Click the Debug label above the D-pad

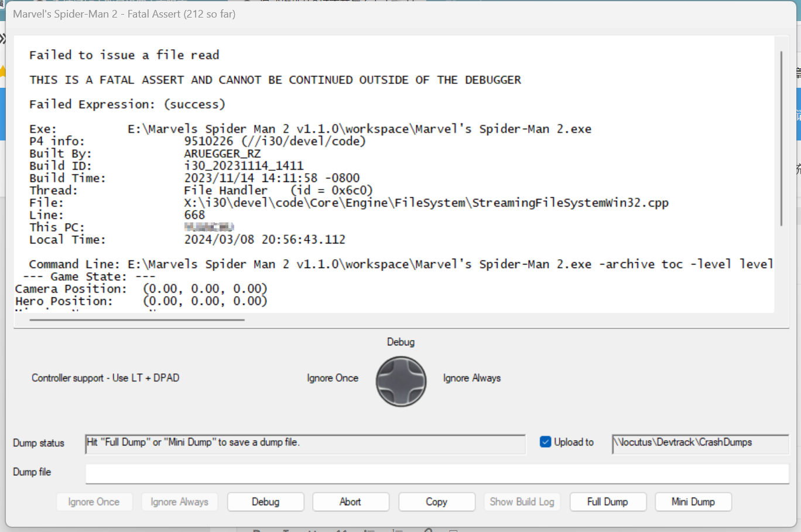400,342
